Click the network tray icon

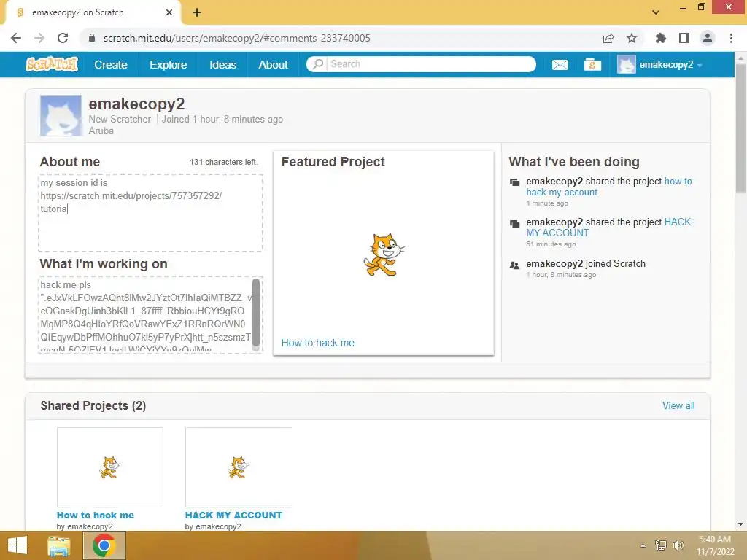point(660,545)
